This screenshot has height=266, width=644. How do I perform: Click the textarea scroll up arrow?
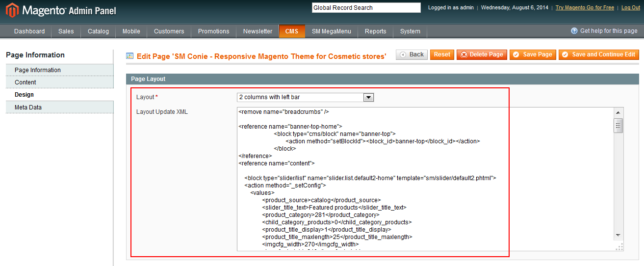click(618, 112)
